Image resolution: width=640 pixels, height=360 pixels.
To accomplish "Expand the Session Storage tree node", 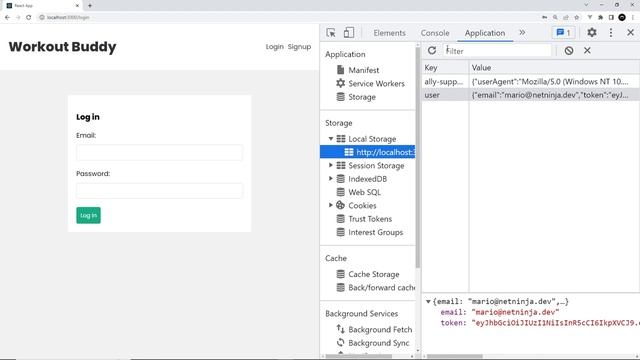I will (x=331, y=165).
